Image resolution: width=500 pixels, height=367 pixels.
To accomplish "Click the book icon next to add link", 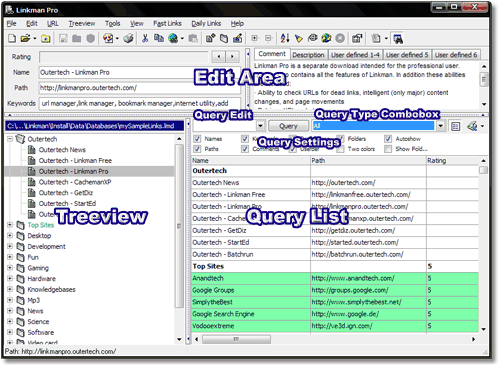I will [224, 39].
